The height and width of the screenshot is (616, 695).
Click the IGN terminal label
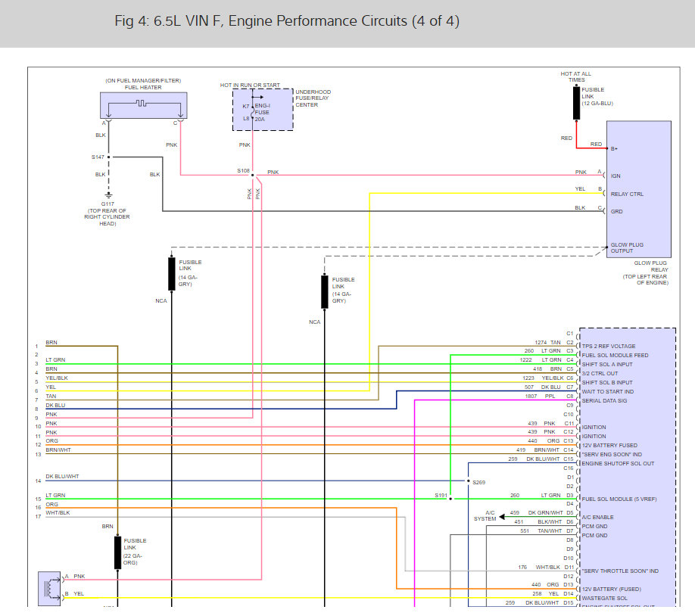pos(616,176)
